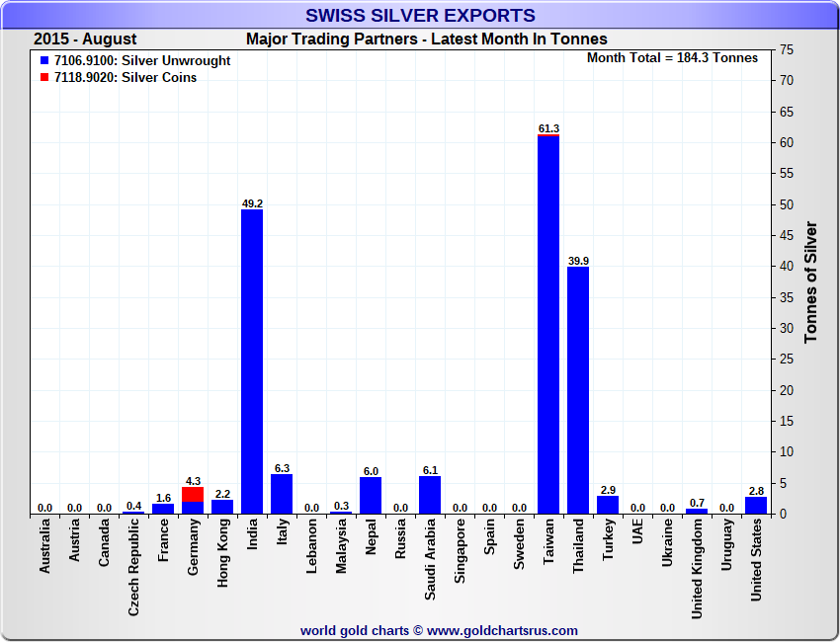Click the 49.2 value label above India
This screenshot has width=840, height=642.
[252, 203]
